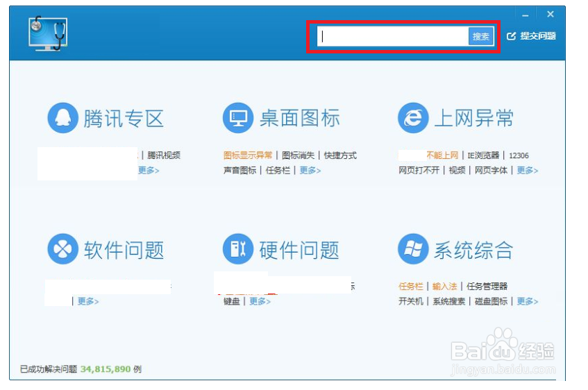This screenshot has height=390, width=588.
Task: Select the 图标显示异常 issue
Action: [x=248, y=155]
